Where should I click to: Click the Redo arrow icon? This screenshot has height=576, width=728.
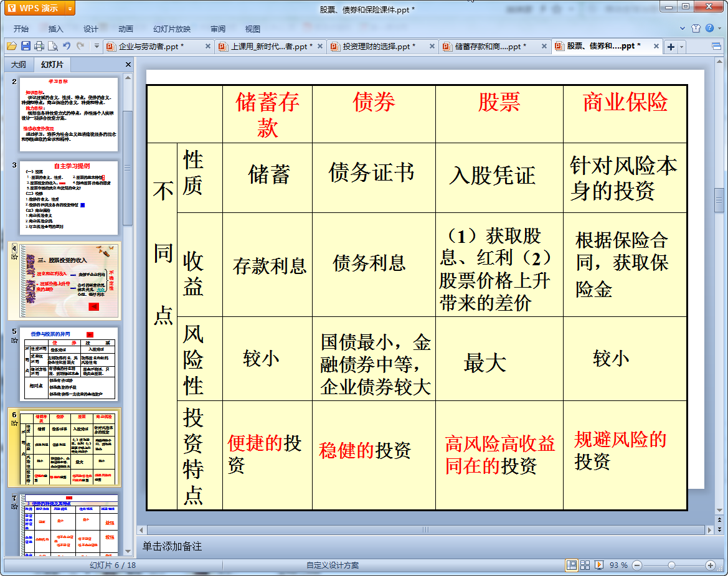tap(80, 46)
